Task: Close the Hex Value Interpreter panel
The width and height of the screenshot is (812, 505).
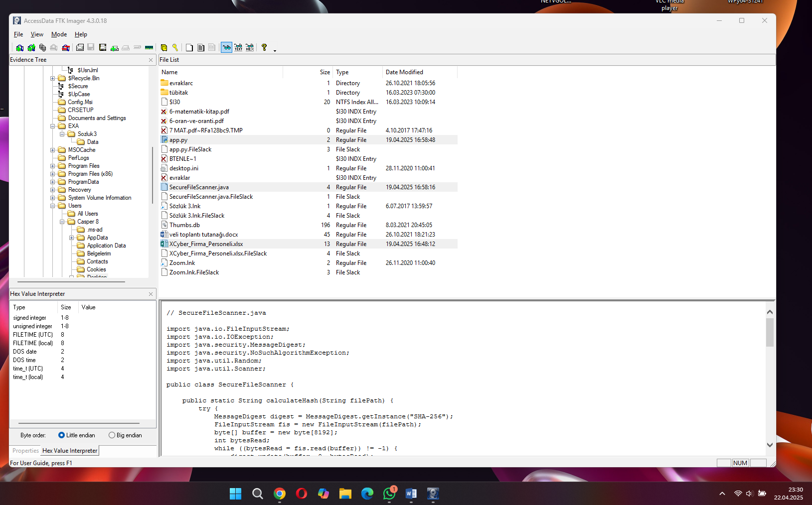Action: click(151, 294)
